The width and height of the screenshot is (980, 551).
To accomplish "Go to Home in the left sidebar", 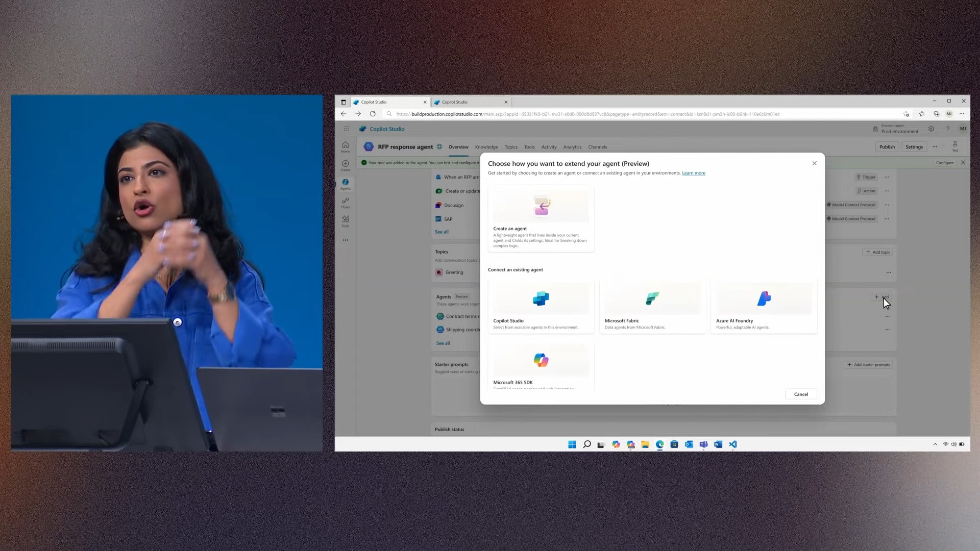I will (x=346, y=147).
